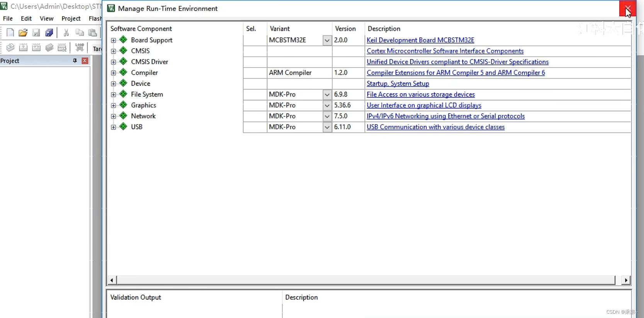Expand the Graphics tree node

click(x=113, y=105)
